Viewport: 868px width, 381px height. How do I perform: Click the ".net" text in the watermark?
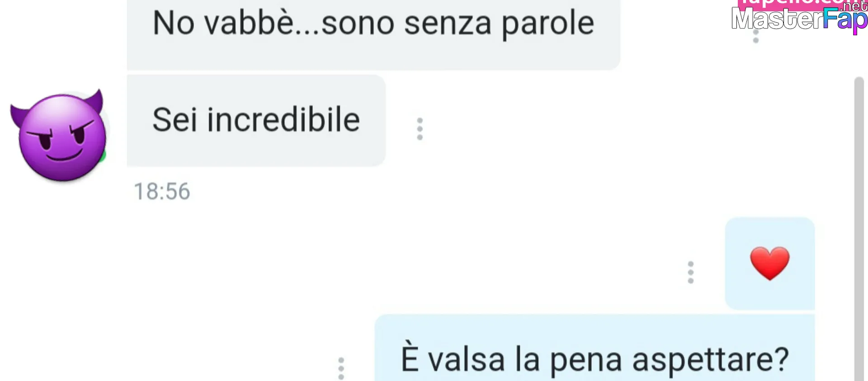[x=854, y=6]
